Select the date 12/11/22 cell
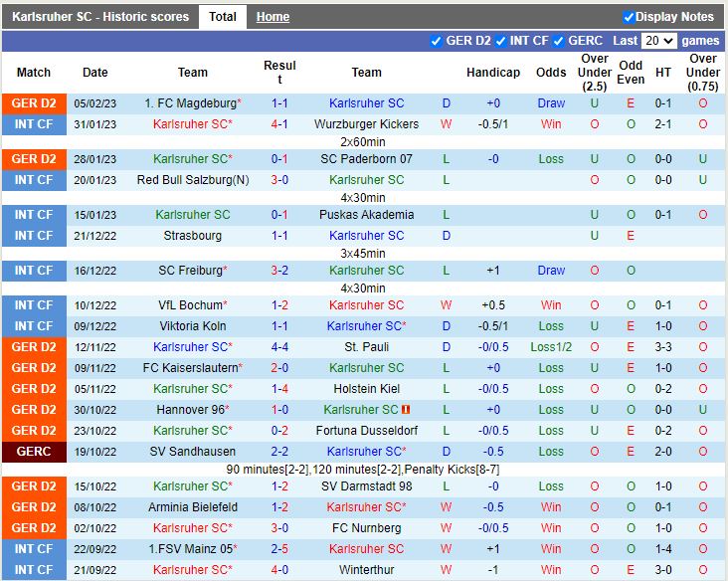The image size is (728, 581). pyautogui.click(x=95, y=347)
